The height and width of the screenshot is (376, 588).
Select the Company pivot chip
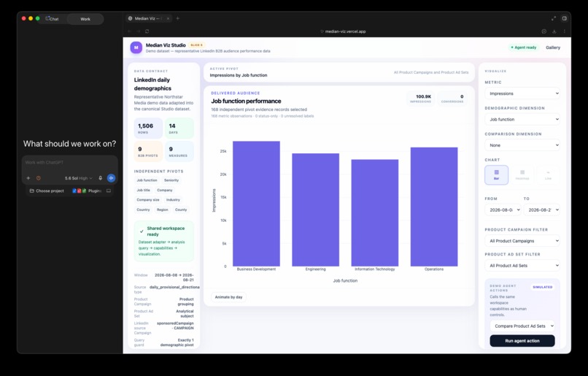165,191
